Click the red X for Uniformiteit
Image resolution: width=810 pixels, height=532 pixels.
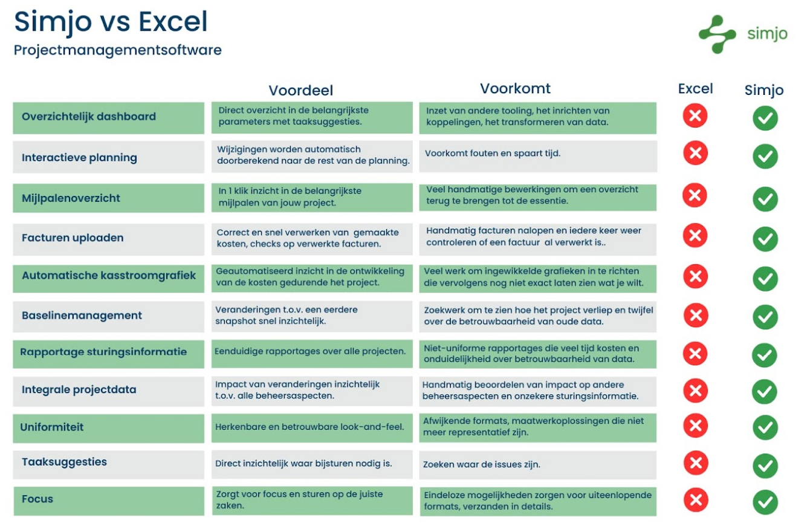pyautogui.click(x=695, y=426)
